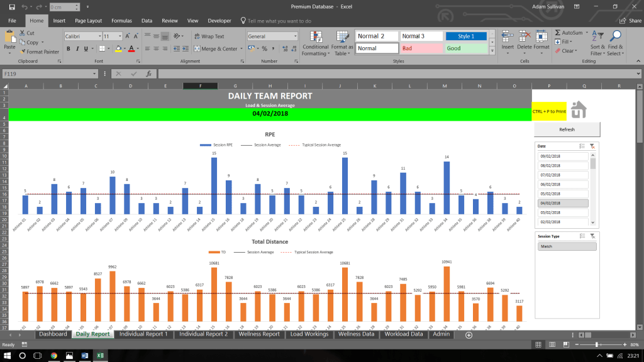Toggle multi-select on Session Type slicer
The width and height of the screenshot is (644, 362).
582,236
